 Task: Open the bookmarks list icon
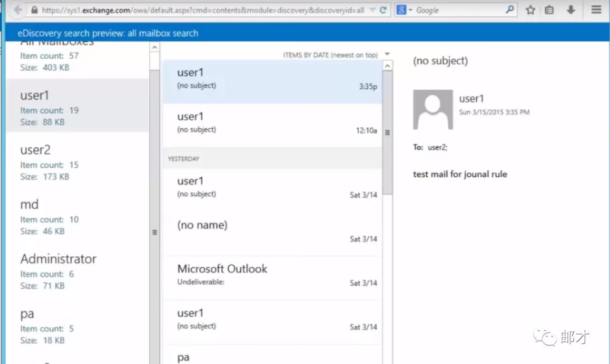pyautogui.click(x=550, y=10)
